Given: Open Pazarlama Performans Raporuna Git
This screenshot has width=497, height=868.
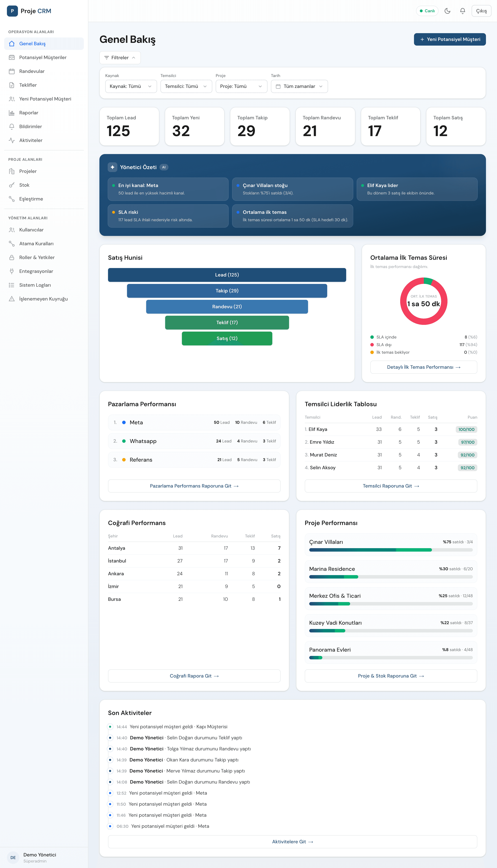Looking at the screenshot, I should coord(194,486).
